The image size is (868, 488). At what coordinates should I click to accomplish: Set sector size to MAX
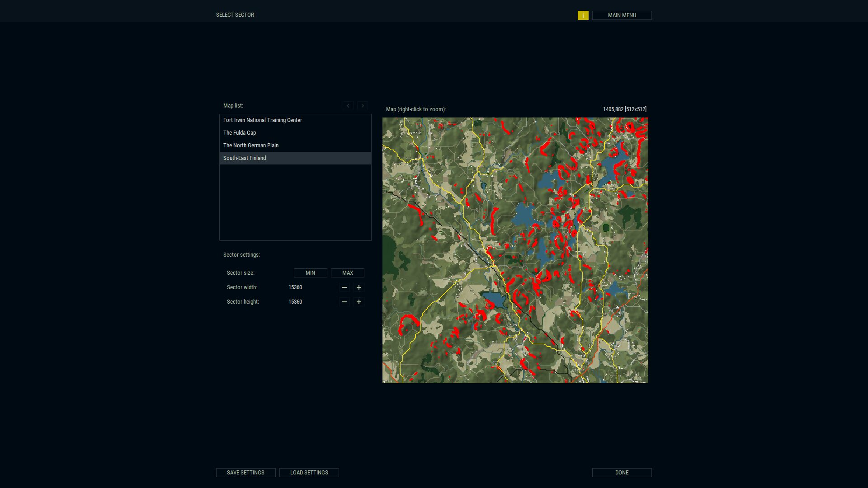347,273
